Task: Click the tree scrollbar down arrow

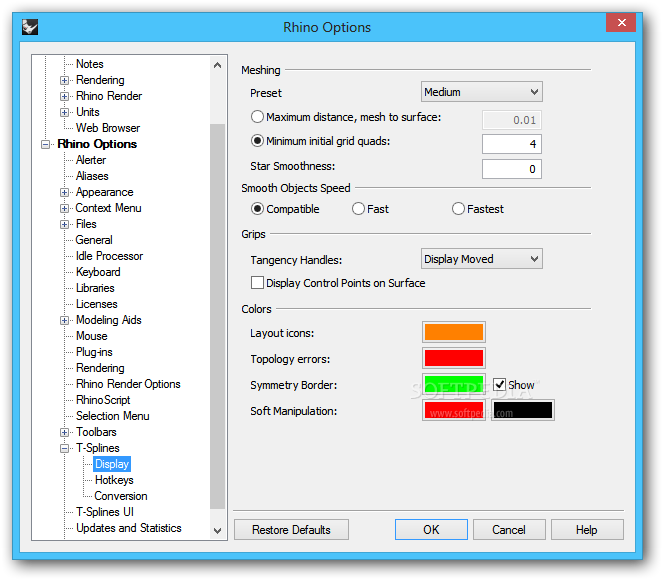Action: (217, 531)
